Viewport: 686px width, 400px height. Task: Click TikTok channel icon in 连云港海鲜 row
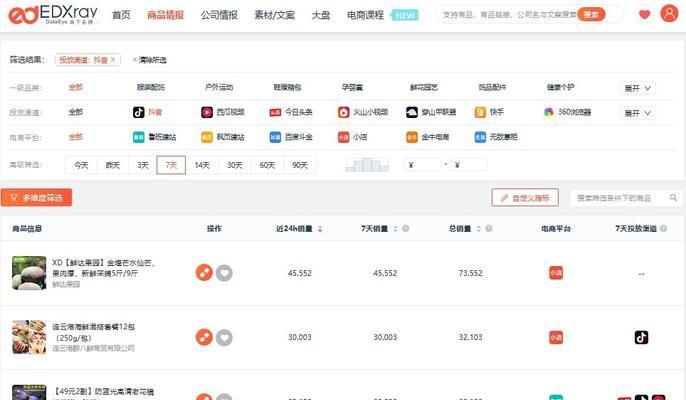click(x=641, y=337)
